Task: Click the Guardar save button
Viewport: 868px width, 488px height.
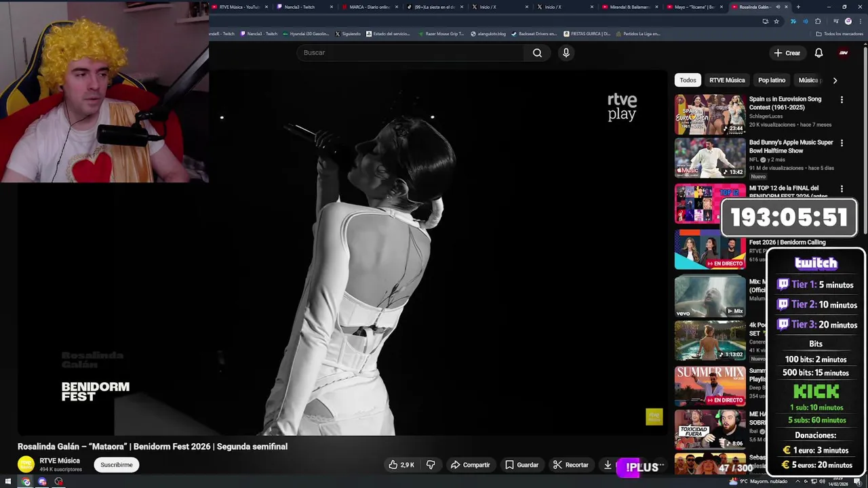Action: click(521, 465)
